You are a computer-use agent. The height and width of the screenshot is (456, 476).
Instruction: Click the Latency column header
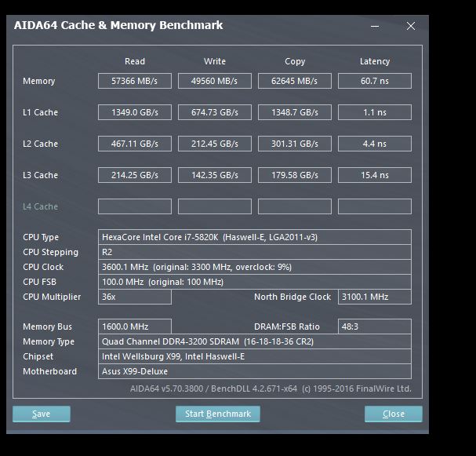click(x=375, y=62)
